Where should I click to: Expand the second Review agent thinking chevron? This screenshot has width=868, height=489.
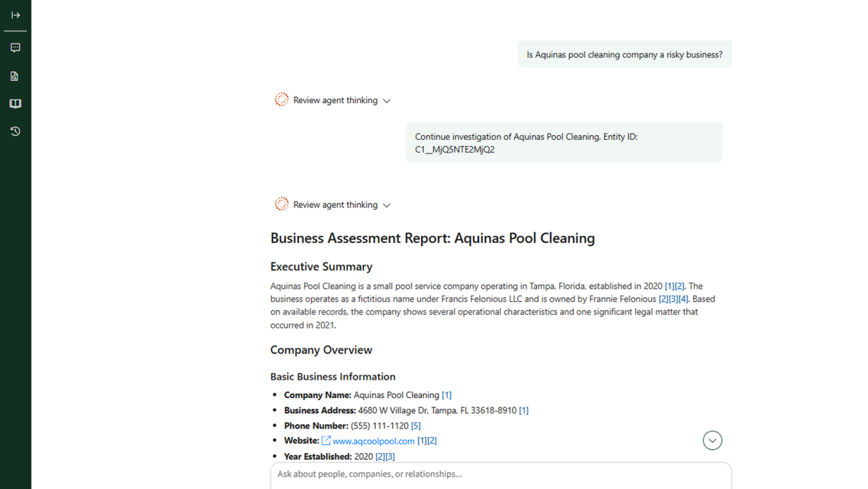coord(387,206)
